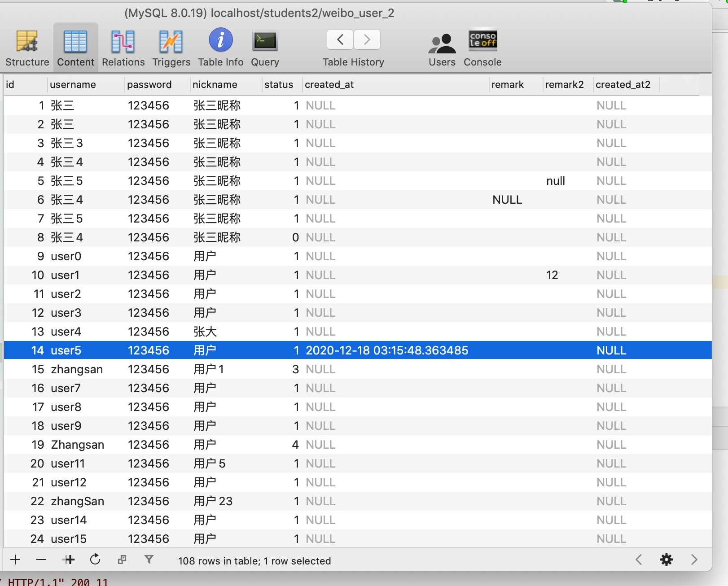Image resolution: width=728 pixels, height=586 pixels.
Task: Select username 'user15' in row 24
Action: tap(69, 539)
